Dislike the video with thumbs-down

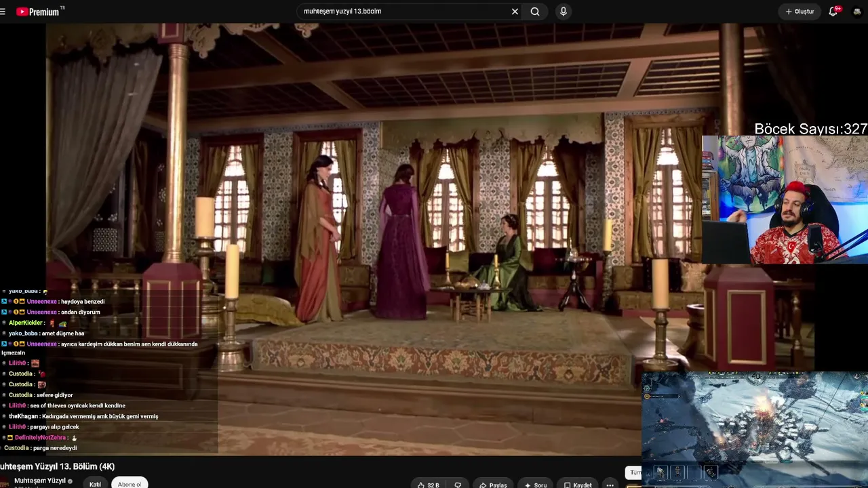pyautogui.click(x=458, y=485)
